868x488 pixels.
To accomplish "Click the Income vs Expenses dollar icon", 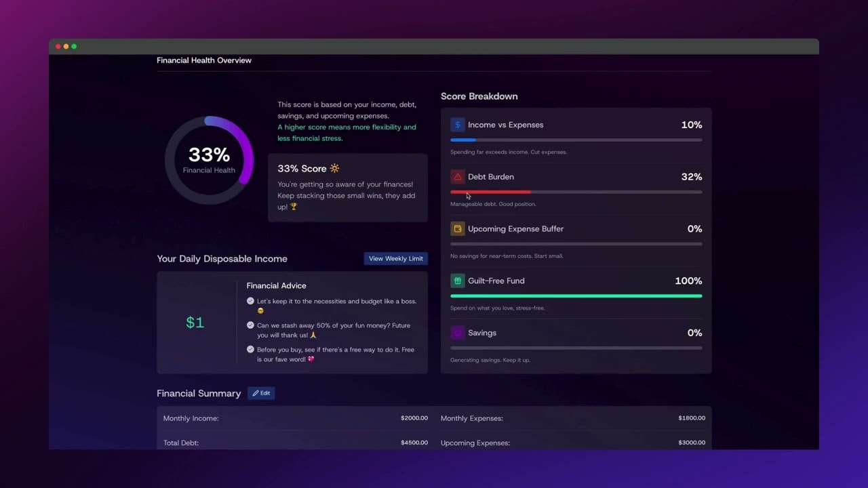I will [x=458, y=125].
